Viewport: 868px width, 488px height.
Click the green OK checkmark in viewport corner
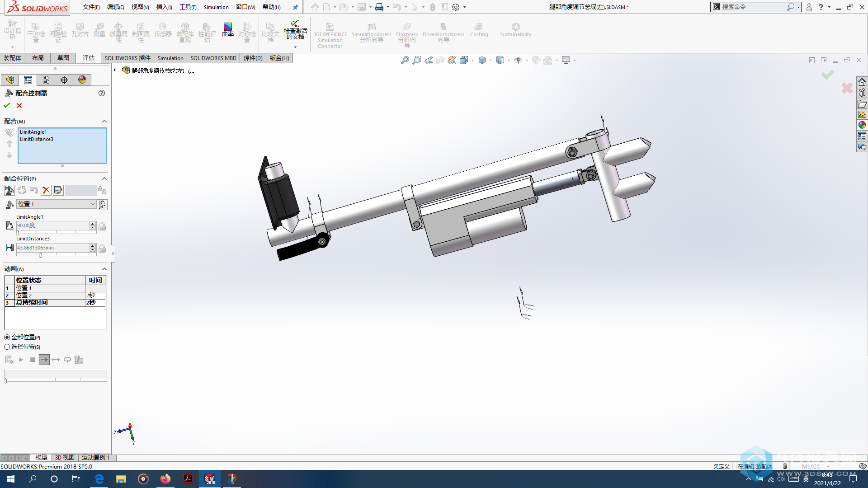tap(828, 74)
